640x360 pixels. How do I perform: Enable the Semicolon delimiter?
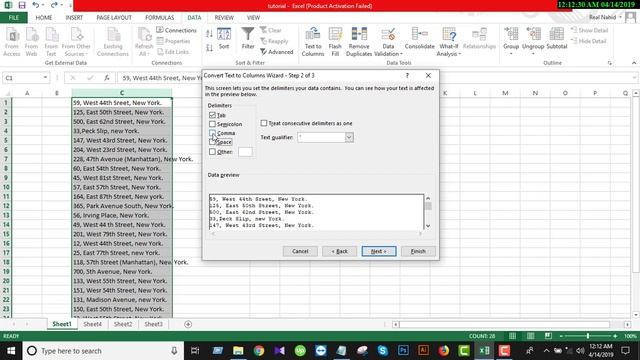pos(212,124)
